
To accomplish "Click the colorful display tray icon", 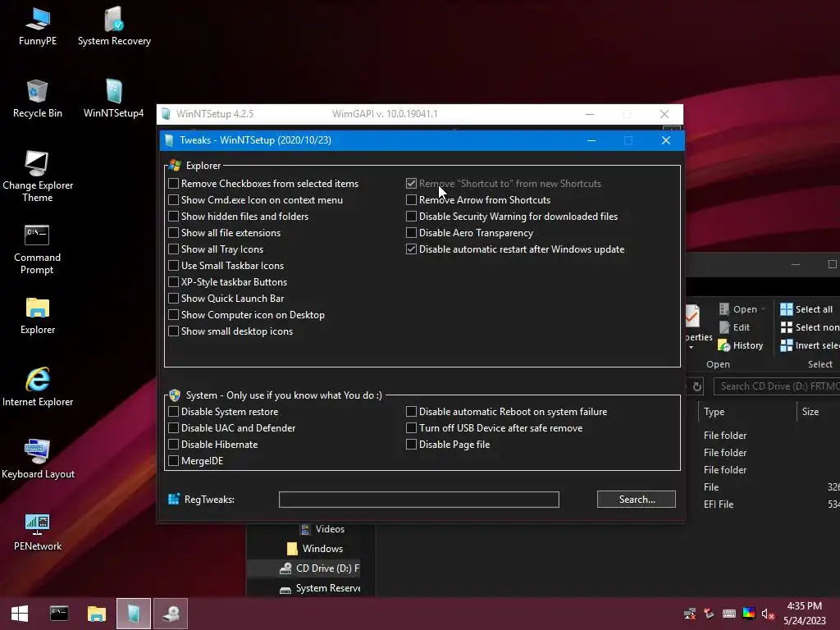I will click(x=749, y=614).
